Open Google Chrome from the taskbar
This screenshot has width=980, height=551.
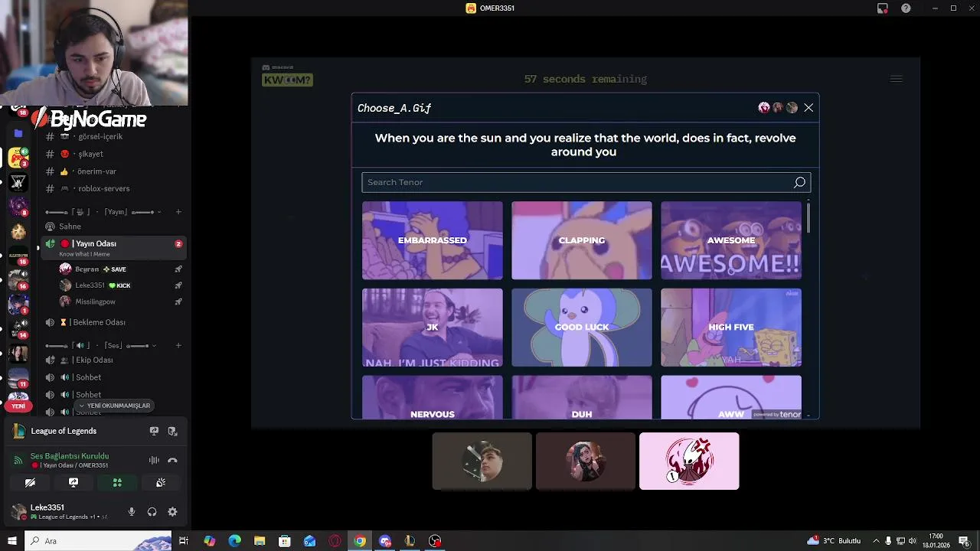[360, 541]
